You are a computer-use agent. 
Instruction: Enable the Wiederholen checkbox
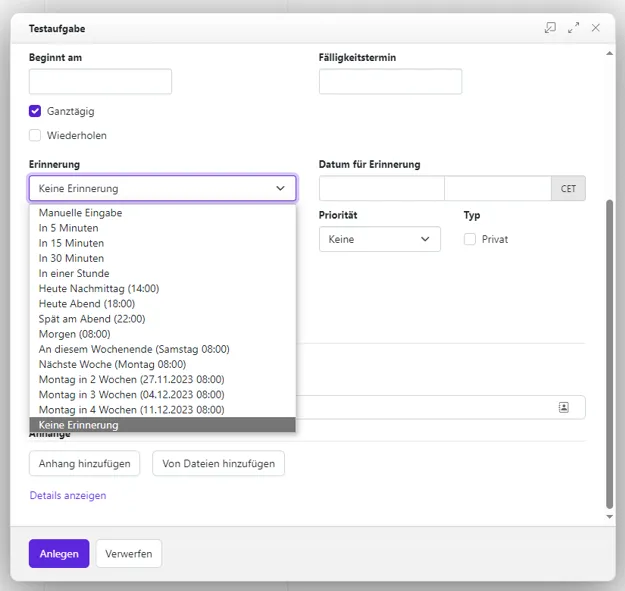[x=36, y=135]
